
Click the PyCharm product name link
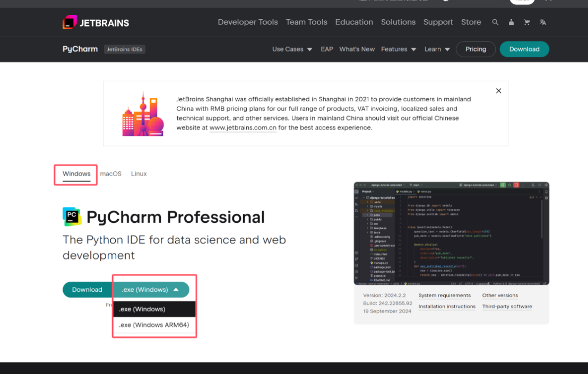point(80,49)
